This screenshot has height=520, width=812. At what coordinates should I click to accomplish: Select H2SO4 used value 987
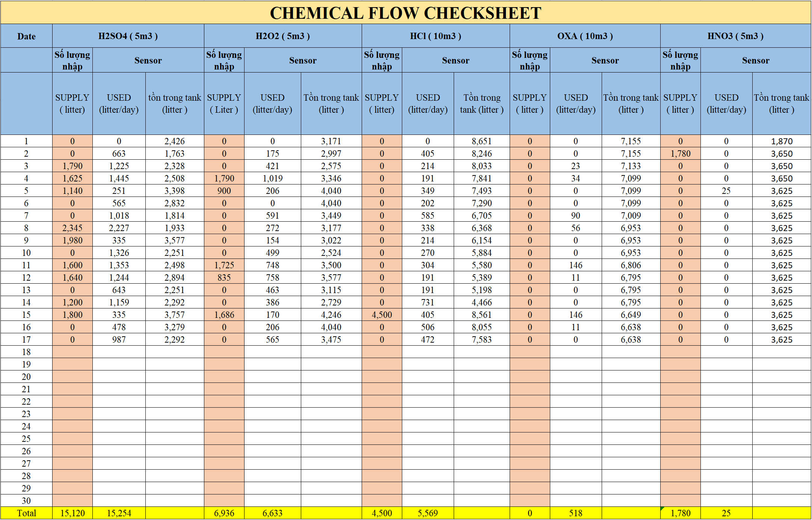119,340
